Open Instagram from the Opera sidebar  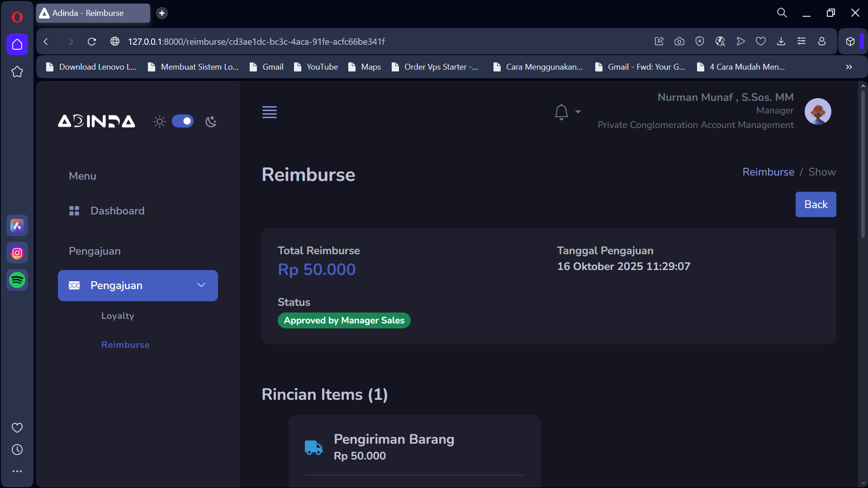[x=17, y=253]
